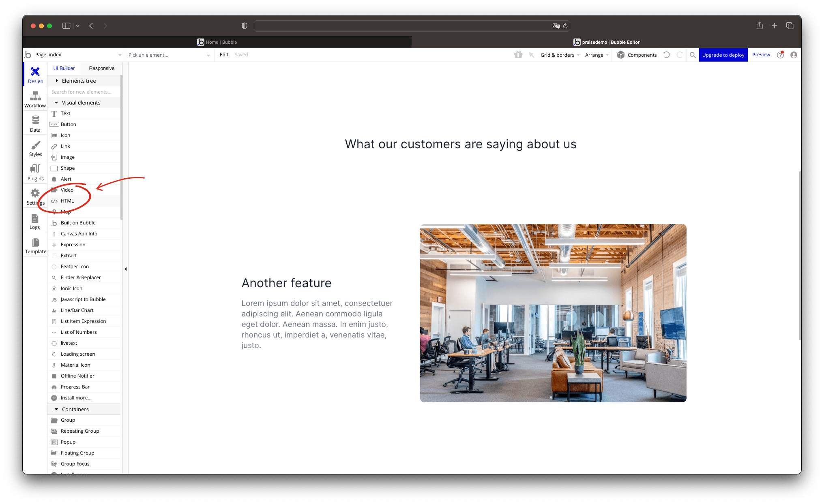Open the Arrange dropdown menu

(x=595, y=55)
